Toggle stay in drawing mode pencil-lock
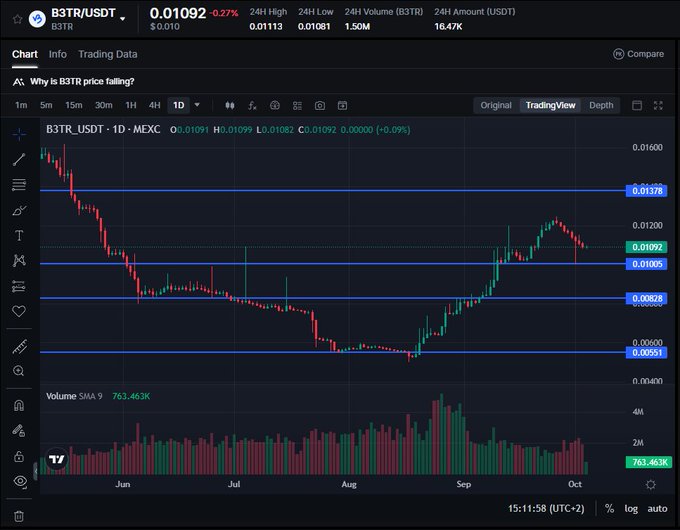This screenshot has width=680, height=530. coord(19,430)
